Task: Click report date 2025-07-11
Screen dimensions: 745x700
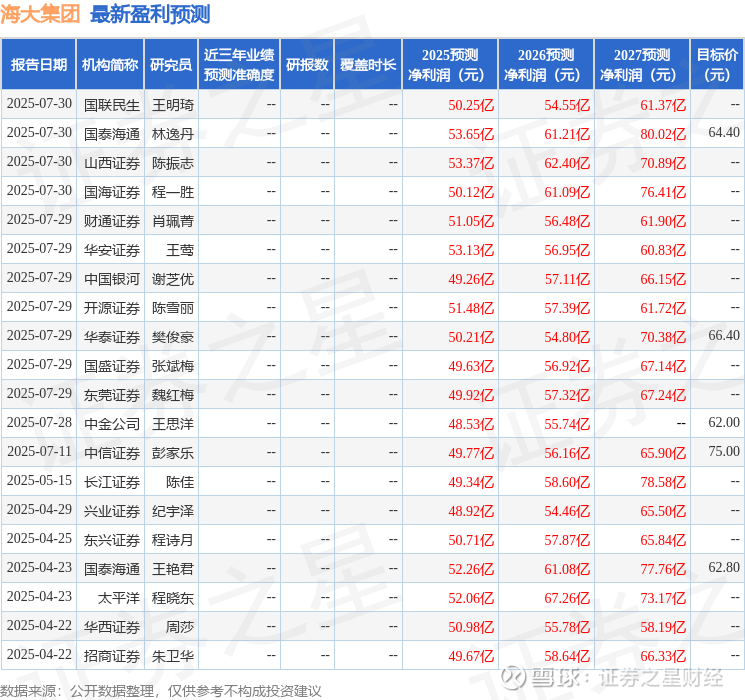Action: point(39,451)
